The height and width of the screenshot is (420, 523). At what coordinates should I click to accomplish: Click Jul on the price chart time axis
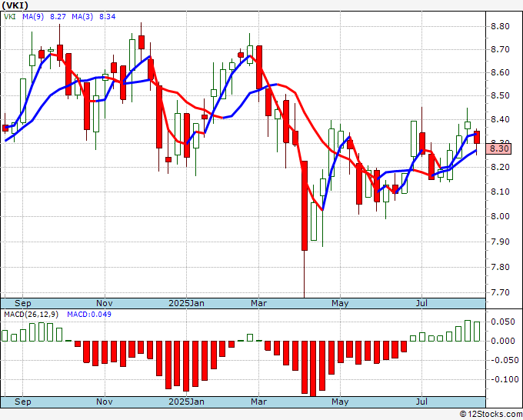[x=422, y=304]
